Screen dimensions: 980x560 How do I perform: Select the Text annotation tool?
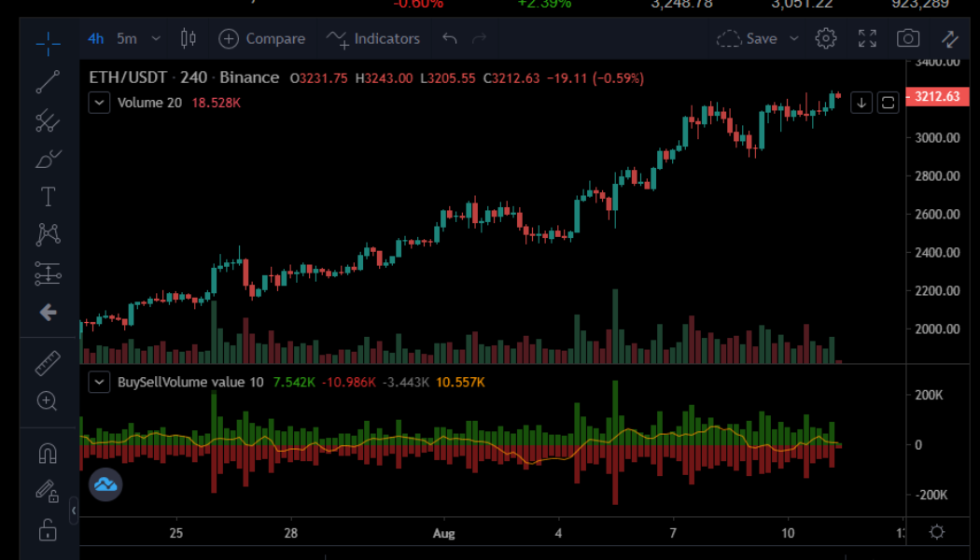coord(47,197)
